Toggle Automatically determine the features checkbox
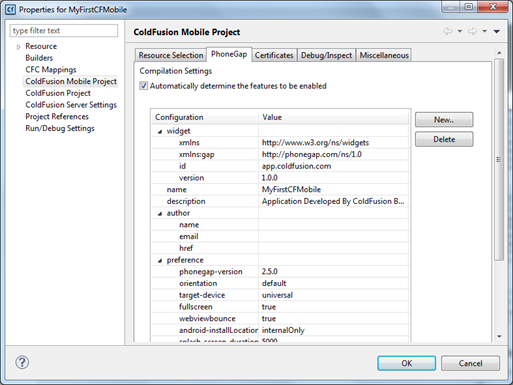This screenshot has height=385, width=513. [x=143, y=86]
